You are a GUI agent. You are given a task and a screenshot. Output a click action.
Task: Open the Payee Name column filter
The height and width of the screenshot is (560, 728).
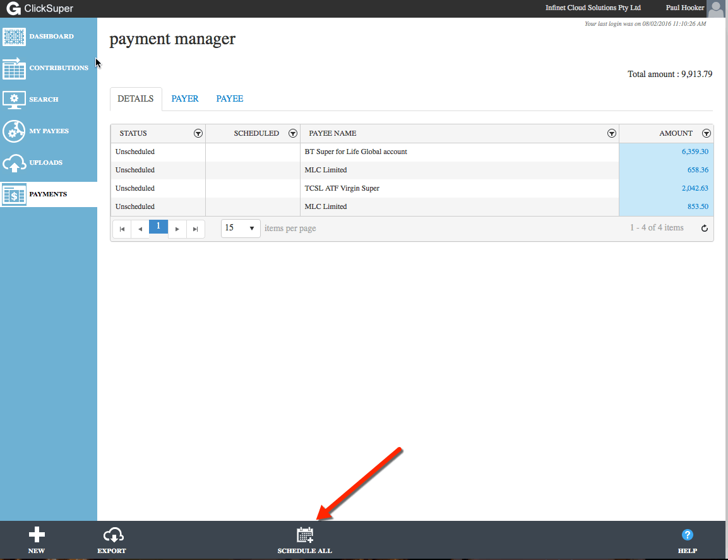(x=612, y=134)
